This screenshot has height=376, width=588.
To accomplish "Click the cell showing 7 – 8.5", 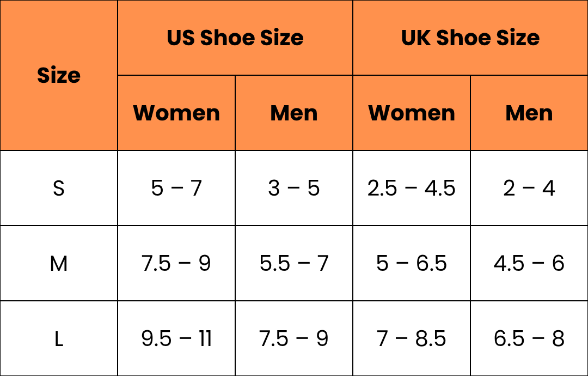I will coord(412,338).
